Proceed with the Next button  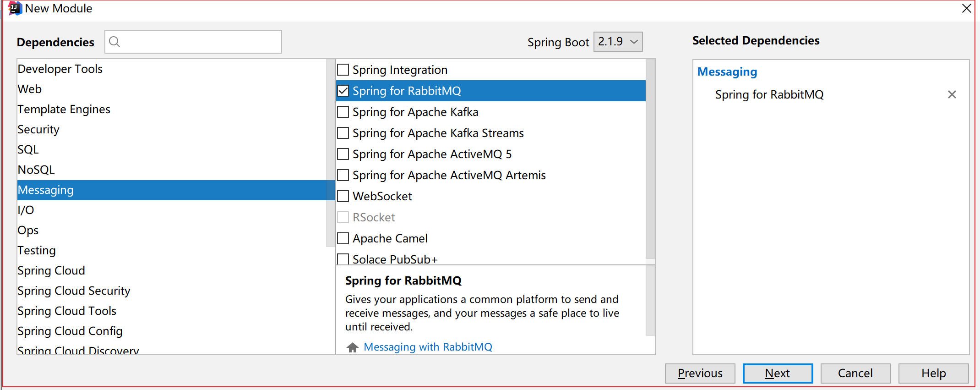coord(778,373)
